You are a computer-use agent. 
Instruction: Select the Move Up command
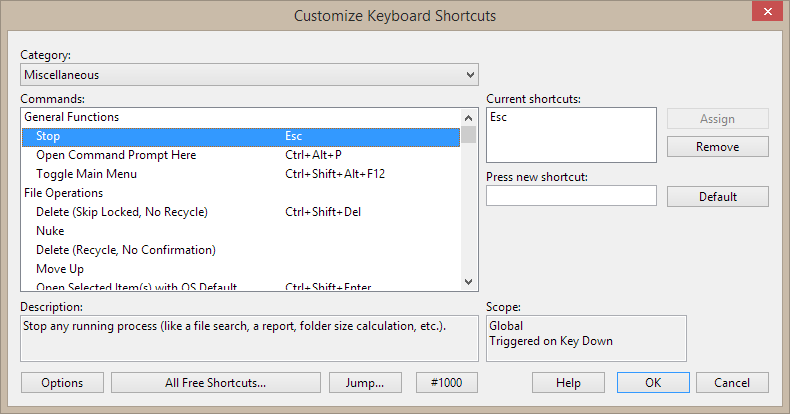click(x=60, y=269)
